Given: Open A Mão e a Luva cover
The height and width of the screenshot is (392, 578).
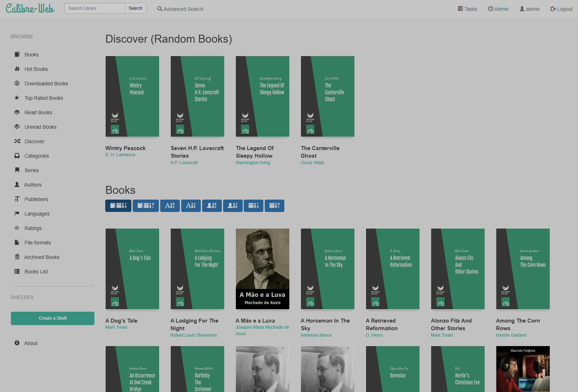Looking at the screenshot, I should click(263, 269).
